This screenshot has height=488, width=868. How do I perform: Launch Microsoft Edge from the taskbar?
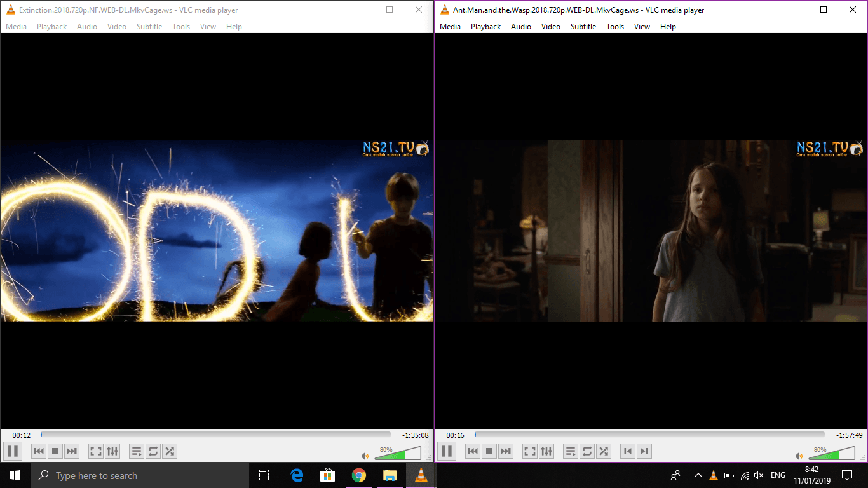point(297,475)
